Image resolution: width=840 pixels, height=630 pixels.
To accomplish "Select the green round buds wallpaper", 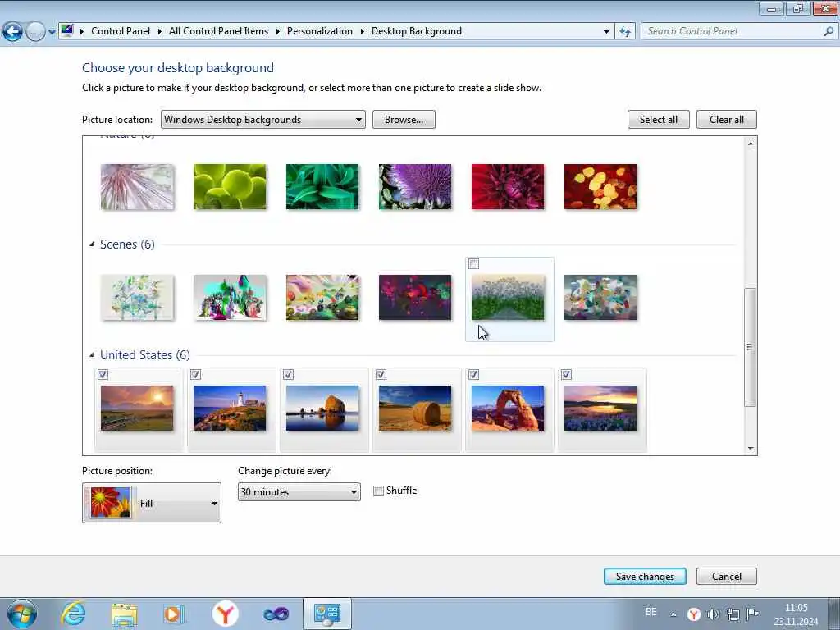I will pos(230,186).
